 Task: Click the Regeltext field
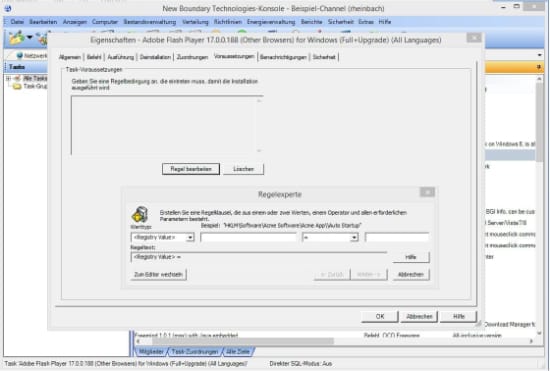[x=259, y=257]
